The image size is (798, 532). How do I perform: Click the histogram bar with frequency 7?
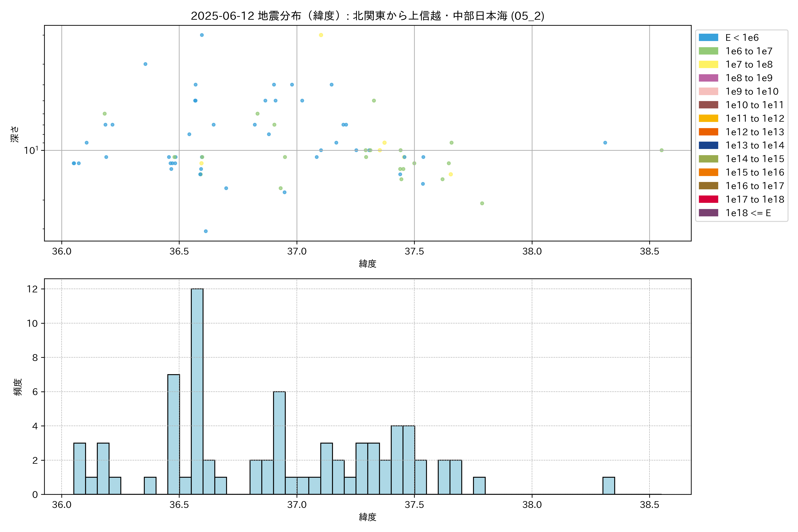[174, 434]
